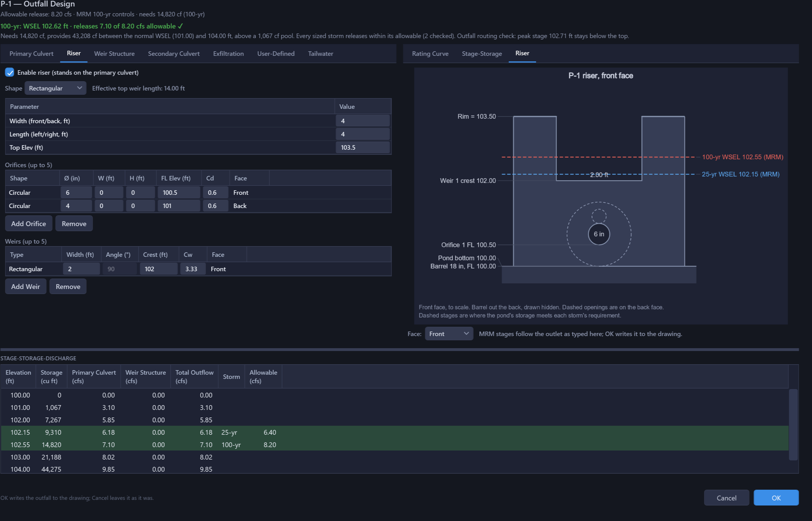Select Back face cell of second orifice

[249, 206]
